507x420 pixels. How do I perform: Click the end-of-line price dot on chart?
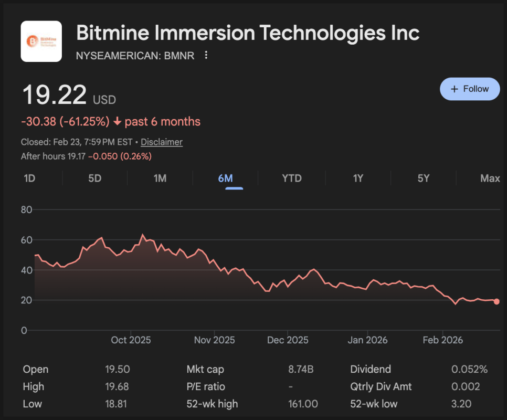497,301
